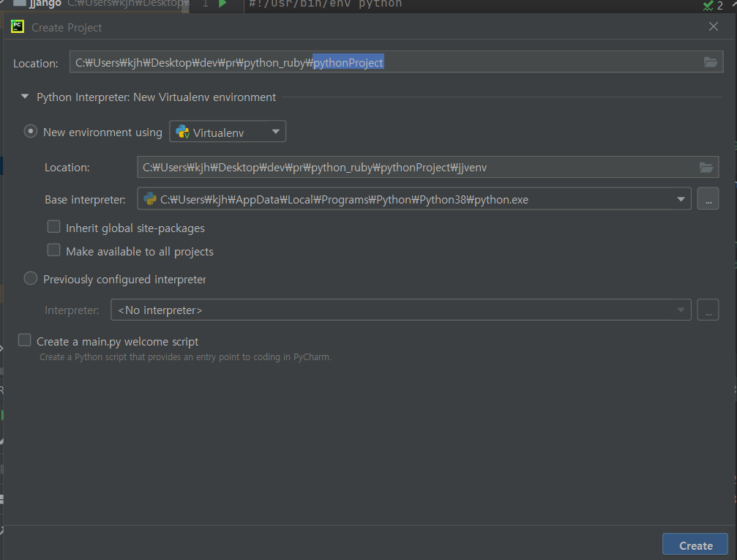Expand Base interpreter dropdown arrow
The image size is (737, 560).
tap(681, 199)
